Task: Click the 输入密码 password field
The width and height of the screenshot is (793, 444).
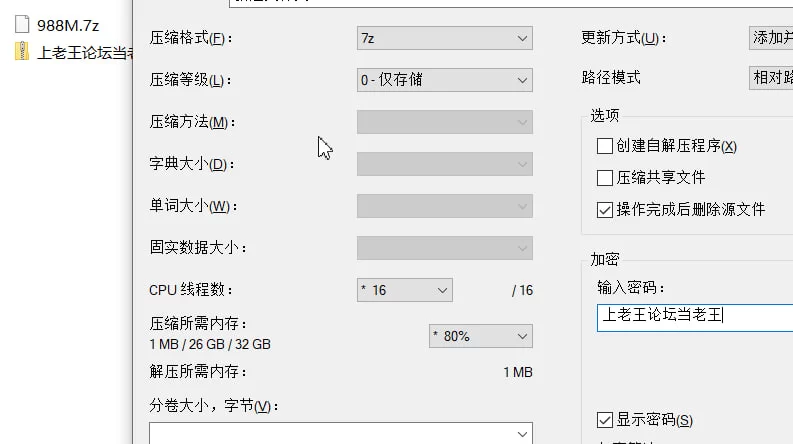Action: pyautogui.click(x=695, y=318)
